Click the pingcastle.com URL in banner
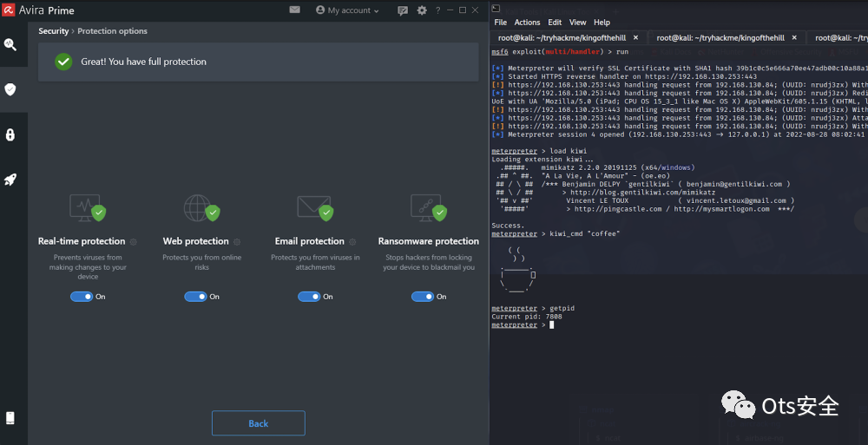 pyautogui.click(x=618, y=209)
